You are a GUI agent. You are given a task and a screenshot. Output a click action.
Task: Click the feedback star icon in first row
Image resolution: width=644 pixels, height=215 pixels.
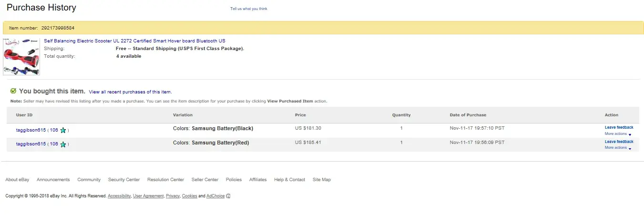[63, 130]
